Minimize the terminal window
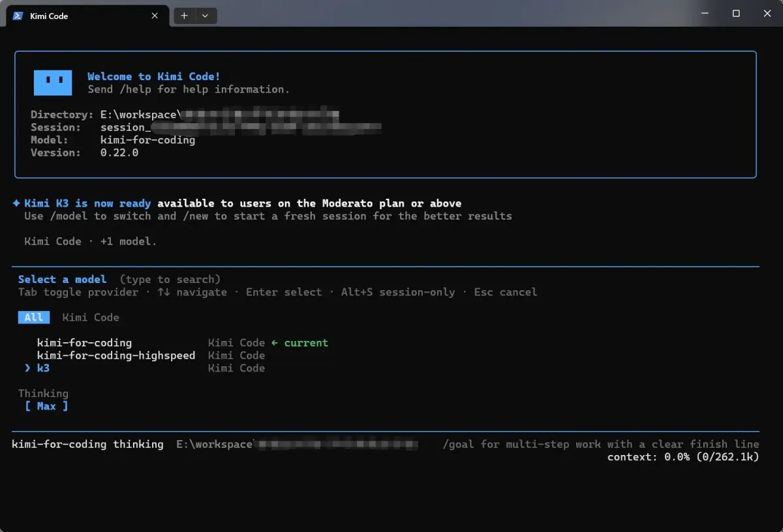 (706, 14)
